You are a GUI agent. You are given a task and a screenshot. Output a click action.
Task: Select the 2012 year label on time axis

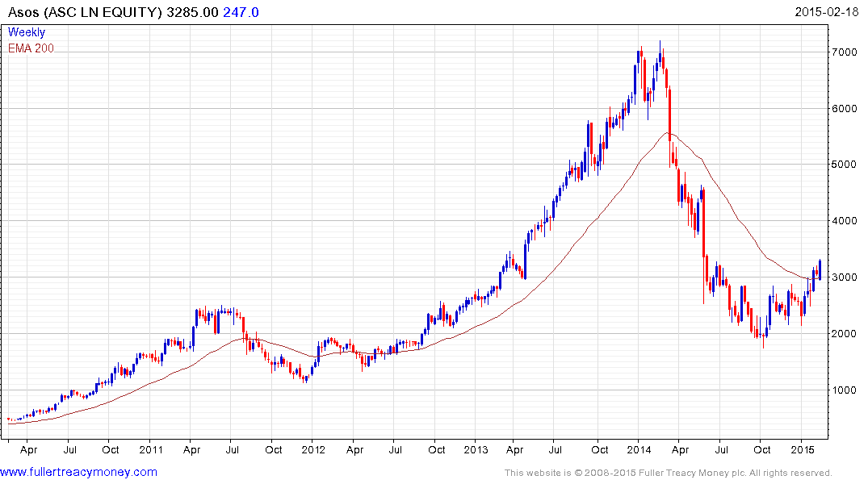point(313,449)
